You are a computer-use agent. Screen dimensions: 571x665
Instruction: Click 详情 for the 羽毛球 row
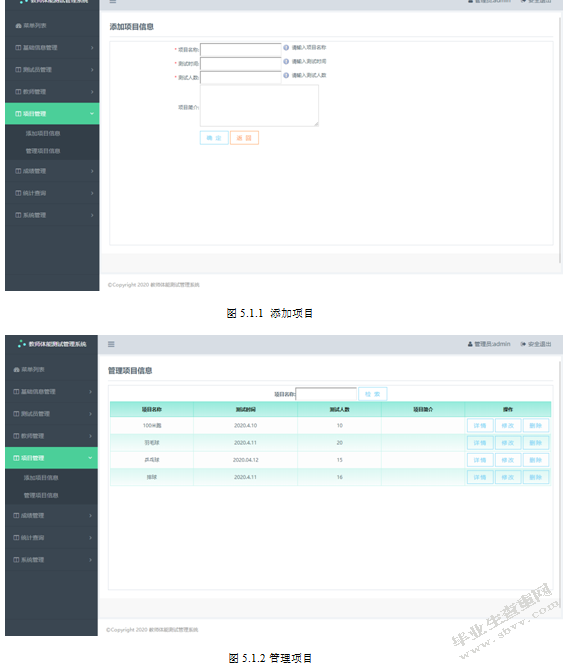[480, 443]
